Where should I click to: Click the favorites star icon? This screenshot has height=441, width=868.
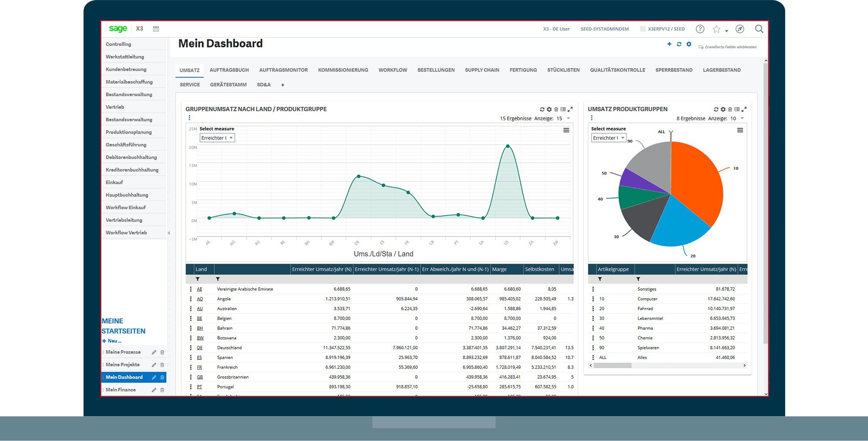pyautogui.click(x=716, y=29)
